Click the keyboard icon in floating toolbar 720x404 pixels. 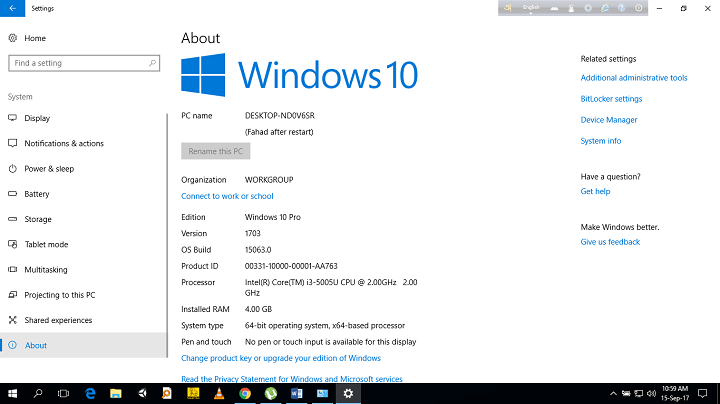click(x=554, y=8)
